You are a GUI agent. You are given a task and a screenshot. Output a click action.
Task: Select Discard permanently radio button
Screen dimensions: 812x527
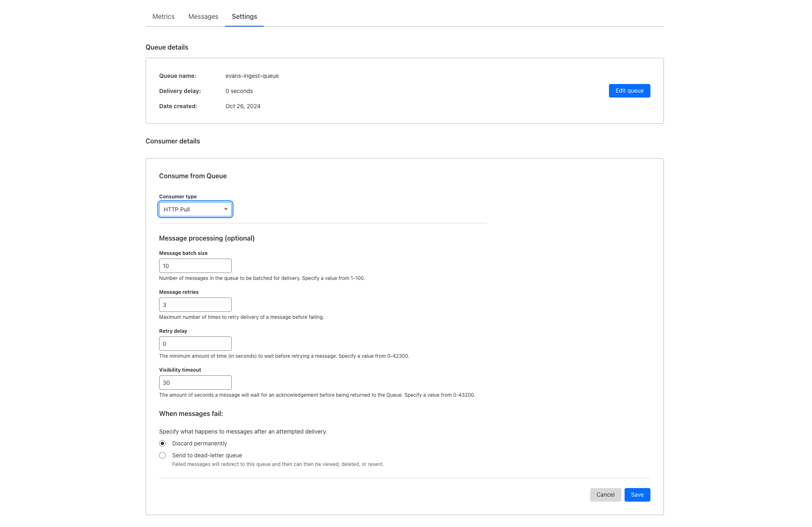pos(162,443)
